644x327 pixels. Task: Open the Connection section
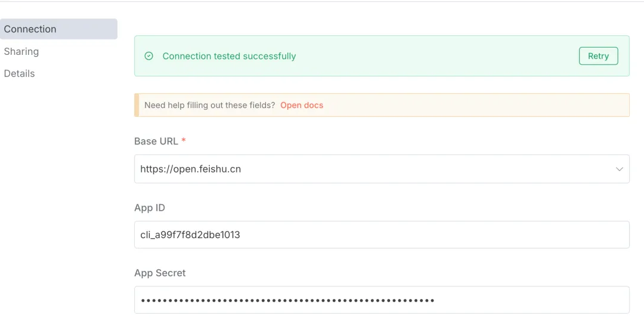30,29
